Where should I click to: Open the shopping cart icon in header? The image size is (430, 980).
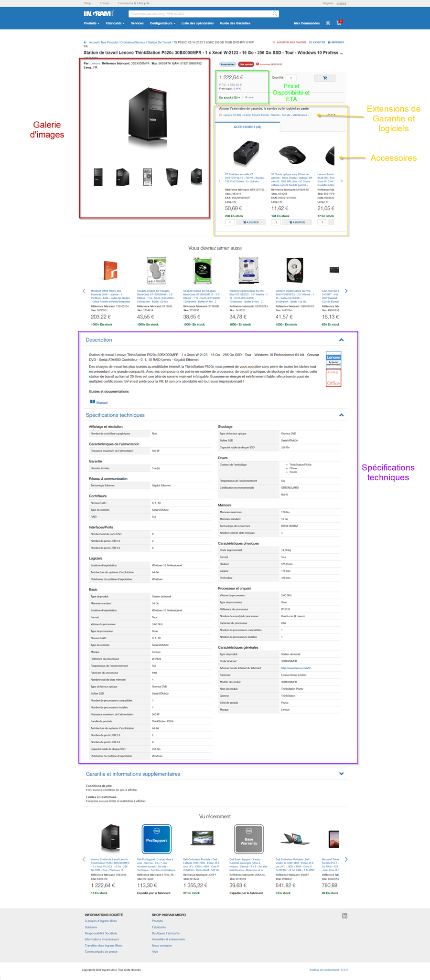tap(339, 23)
